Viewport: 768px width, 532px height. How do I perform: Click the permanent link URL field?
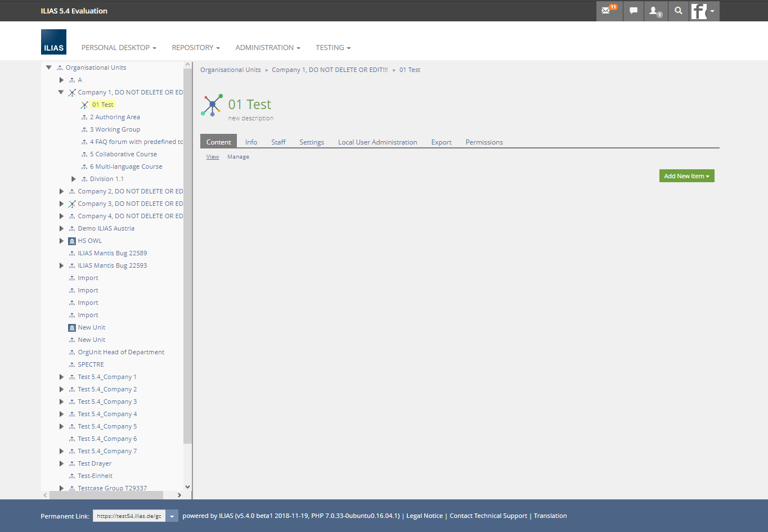tap(129, 516)
